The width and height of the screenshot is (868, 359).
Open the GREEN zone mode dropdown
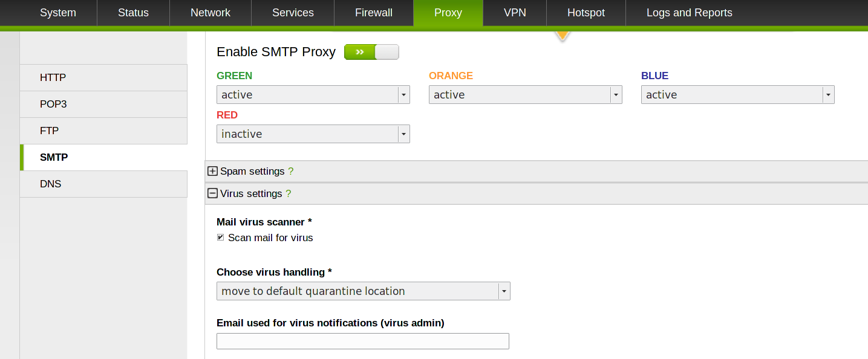(x=313, y=95)
